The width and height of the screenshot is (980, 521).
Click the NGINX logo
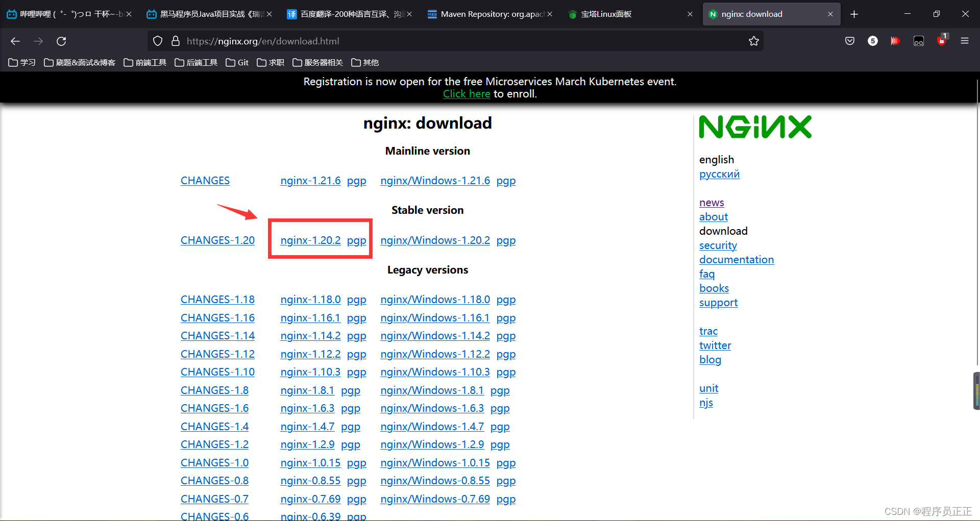(755, 127)
